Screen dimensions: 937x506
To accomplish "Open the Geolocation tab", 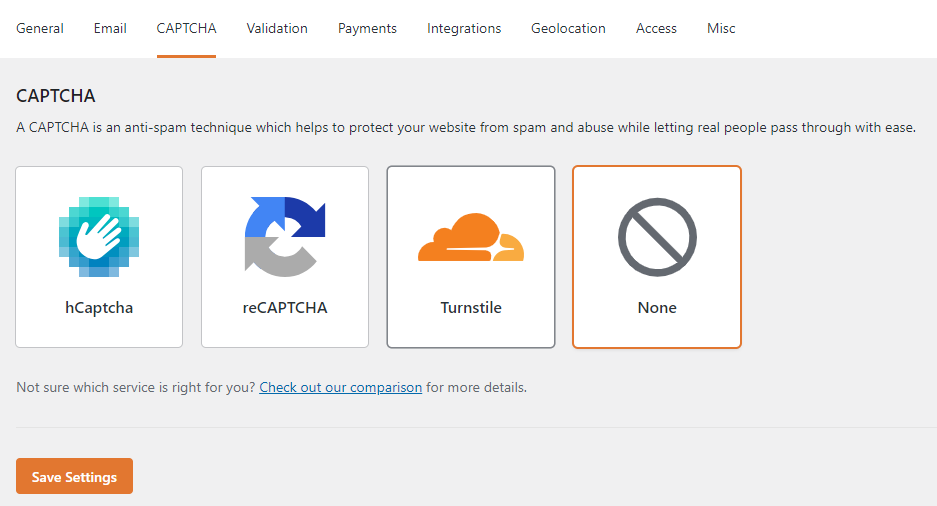I will click(568, 28).
